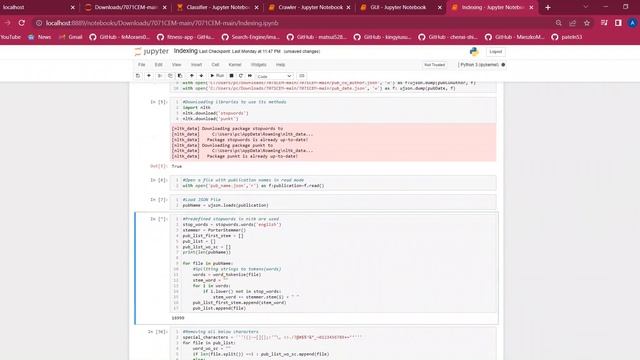Screen dimensions: 640x360
Task: Restart the kernel icon
Action: click(x=241, y=76)
